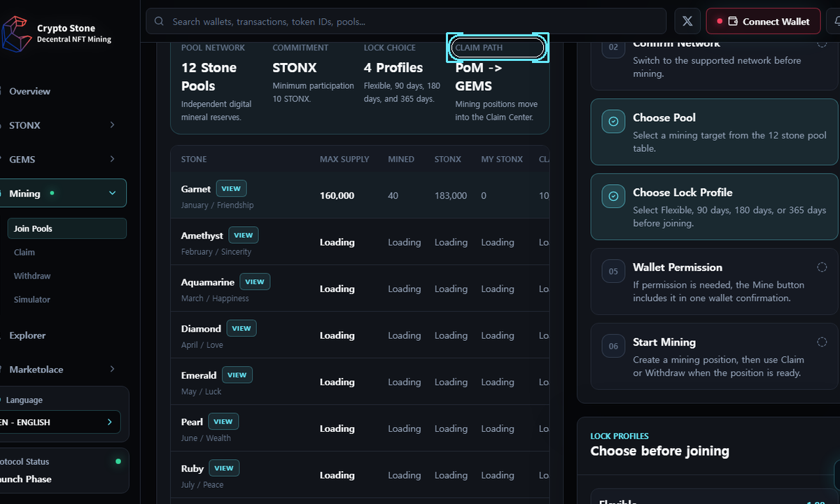This screenshot has width=840, height=504.
Task: Select the Wallet Permission step title
Action: (x=678, y=267)
